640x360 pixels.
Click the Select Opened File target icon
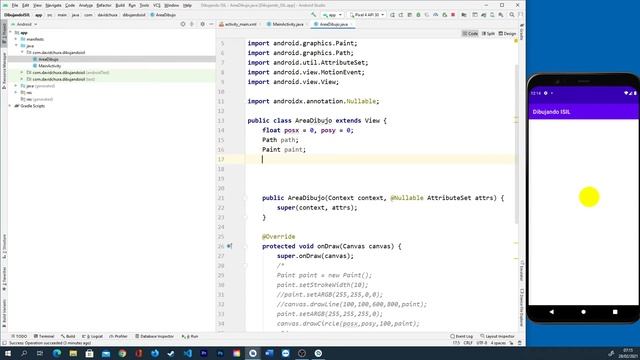(182, 24)
